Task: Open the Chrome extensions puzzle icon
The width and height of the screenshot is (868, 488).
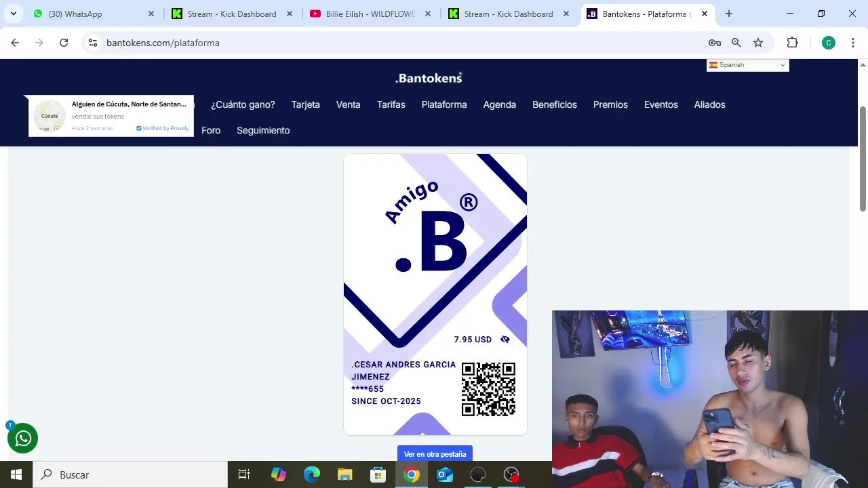Action: pos(792,43)
